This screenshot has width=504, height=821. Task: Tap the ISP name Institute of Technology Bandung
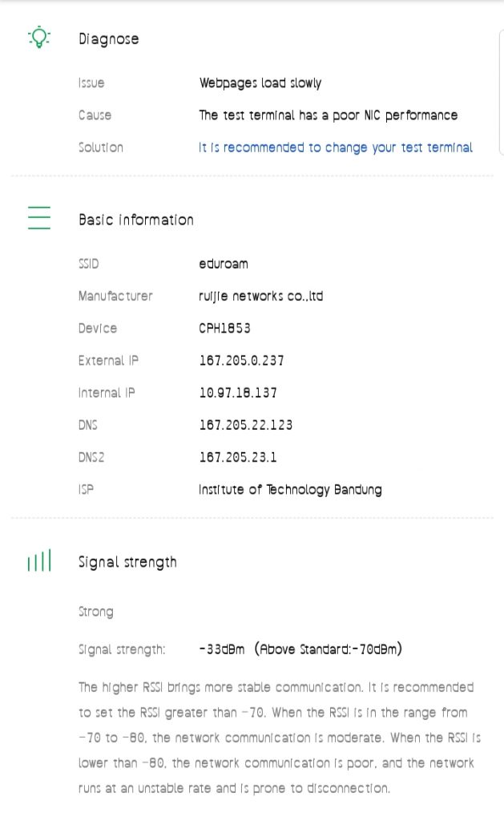[x=290, y=489]
